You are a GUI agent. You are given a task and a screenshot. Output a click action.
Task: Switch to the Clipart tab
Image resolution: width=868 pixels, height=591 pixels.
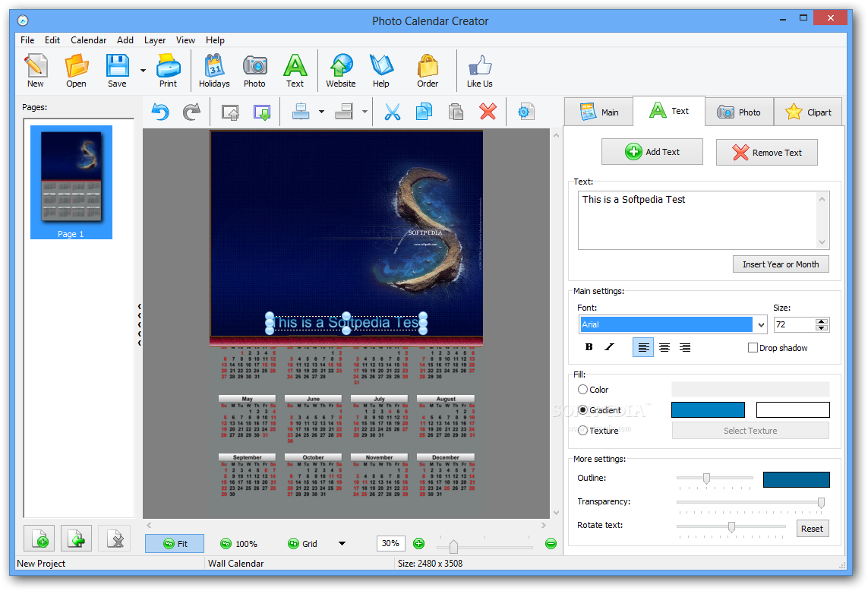click(808, 112)
